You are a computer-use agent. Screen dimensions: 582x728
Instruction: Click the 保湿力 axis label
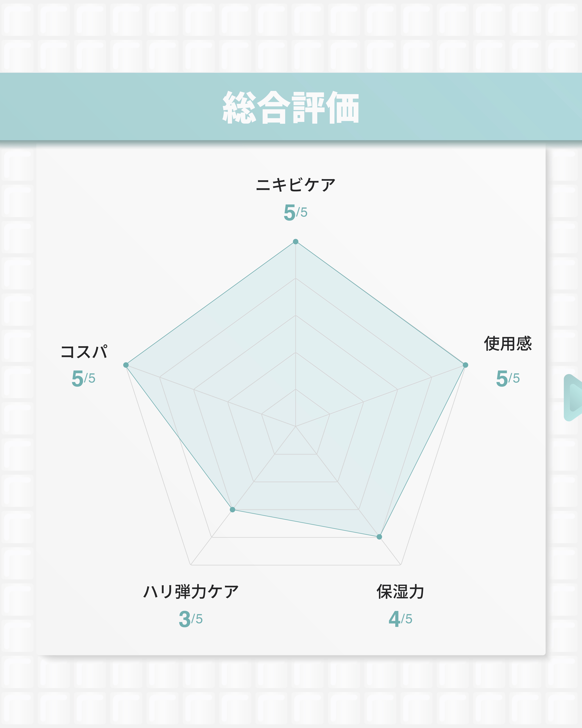pos(401,592)
